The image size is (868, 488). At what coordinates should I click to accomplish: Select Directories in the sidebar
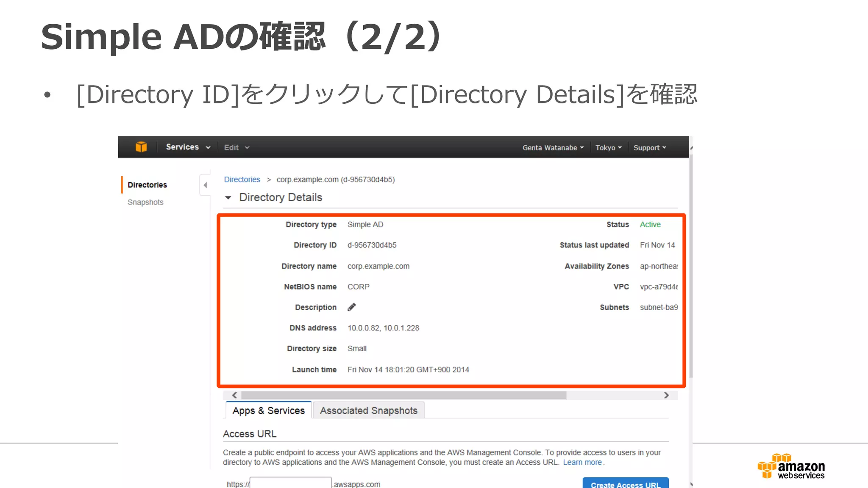coord(147,185)
